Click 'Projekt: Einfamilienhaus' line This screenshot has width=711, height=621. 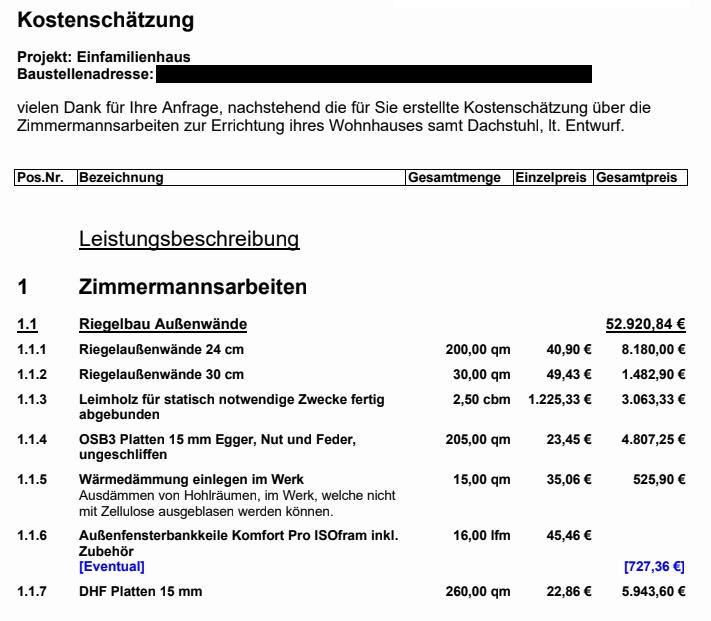pos(103,57)
